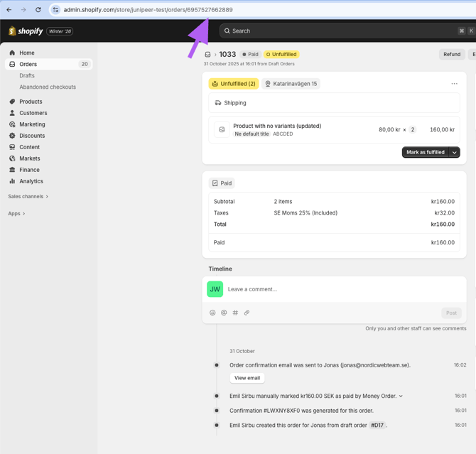This screenshot has width=476, height=454.
Task: Click the orders breadcrumb icon beside 1033
Action: 208,55
